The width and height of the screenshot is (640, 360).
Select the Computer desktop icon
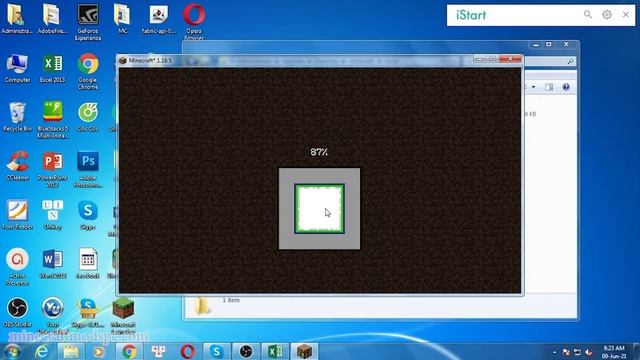(x=17, y=68)
